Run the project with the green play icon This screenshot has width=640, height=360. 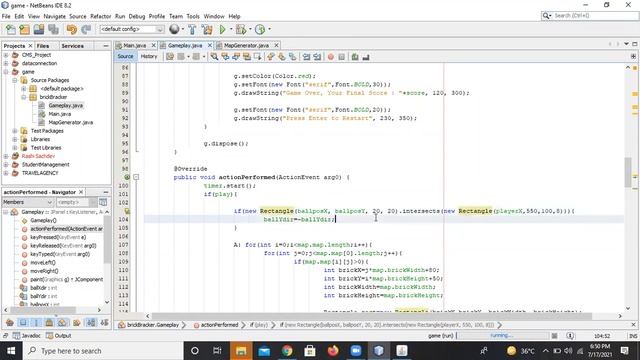click(222, 29)
